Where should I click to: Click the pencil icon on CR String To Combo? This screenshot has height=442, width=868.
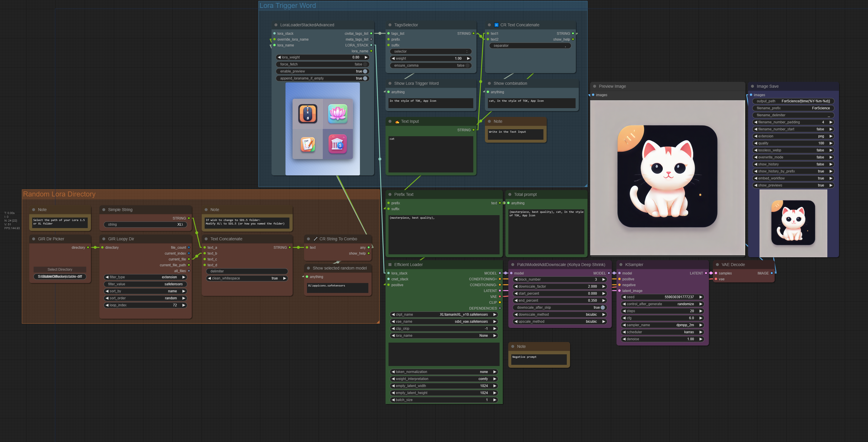(315, 239)
